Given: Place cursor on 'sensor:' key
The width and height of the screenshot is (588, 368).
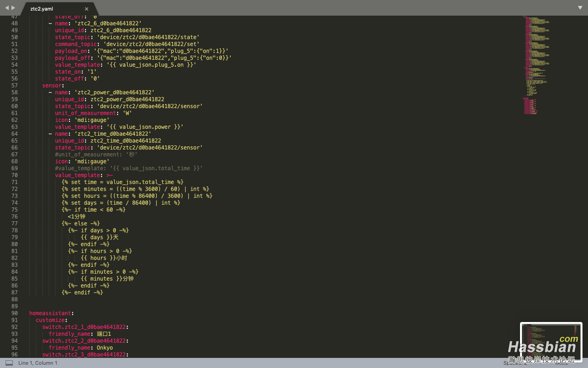Looking at the screenshot, I should click(53, 86).
